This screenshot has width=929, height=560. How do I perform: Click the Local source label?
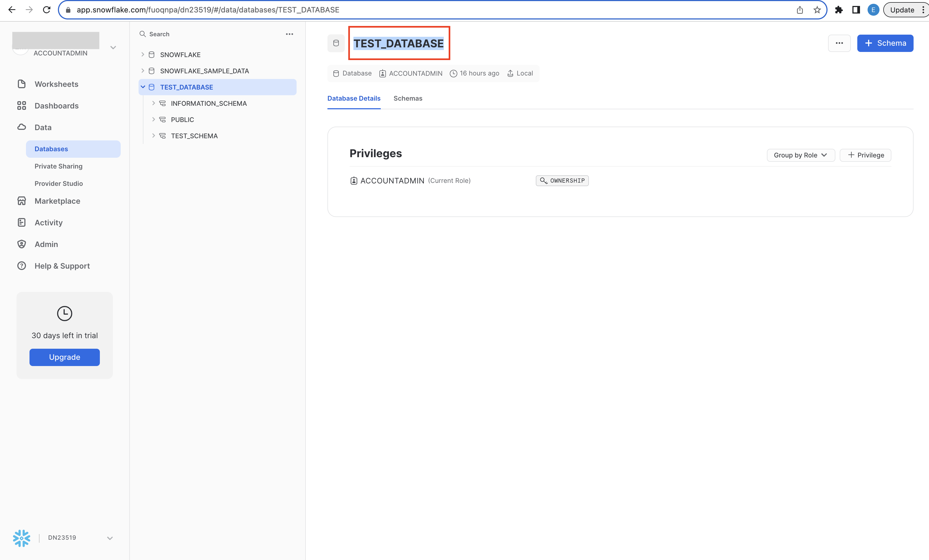(520, 74)
